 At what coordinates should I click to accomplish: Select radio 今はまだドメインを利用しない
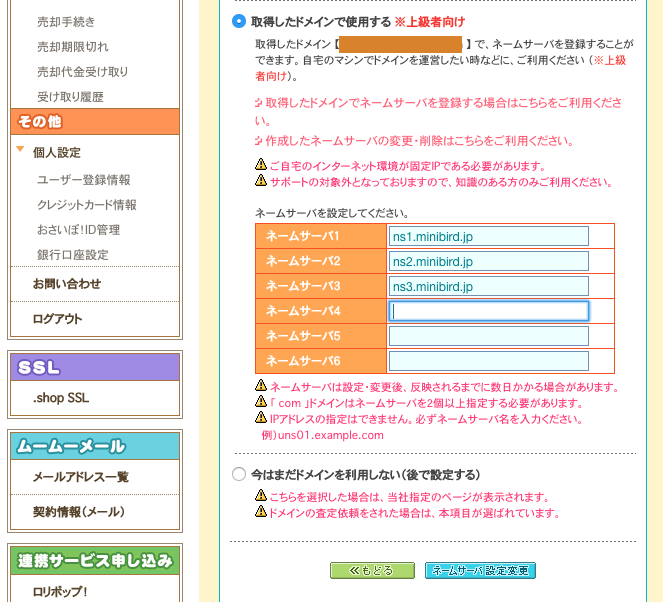239,474
